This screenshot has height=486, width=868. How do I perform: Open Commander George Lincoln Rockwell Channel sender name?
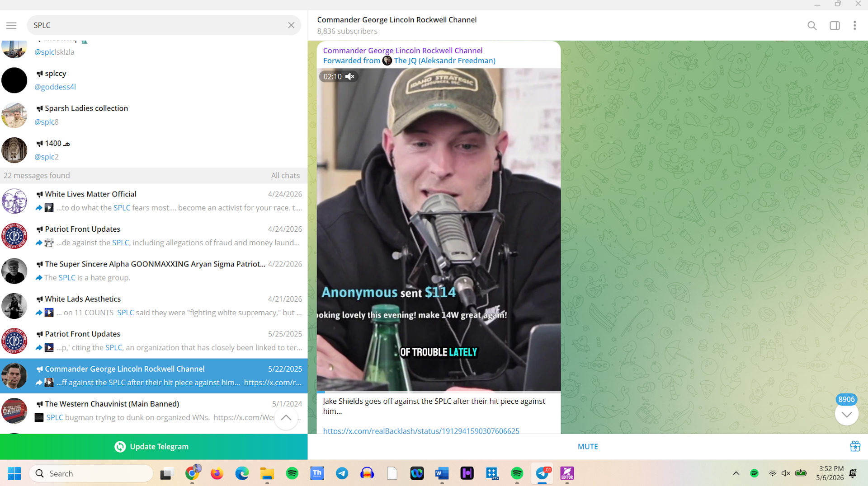pos(402,51)
